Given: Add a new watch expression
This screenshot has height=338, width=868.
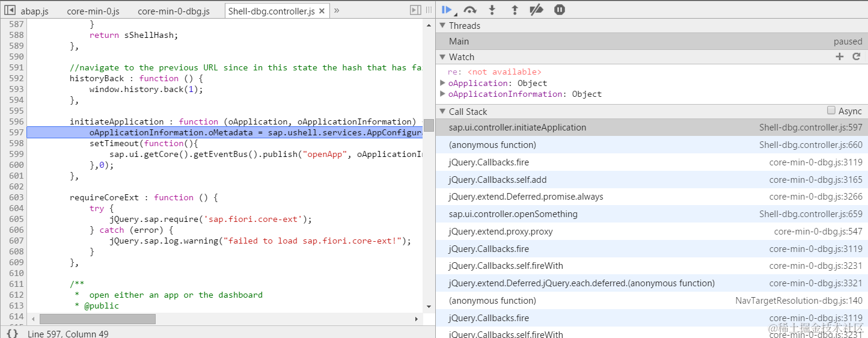Looking at the screenshot, I should (x=840, y=57).
